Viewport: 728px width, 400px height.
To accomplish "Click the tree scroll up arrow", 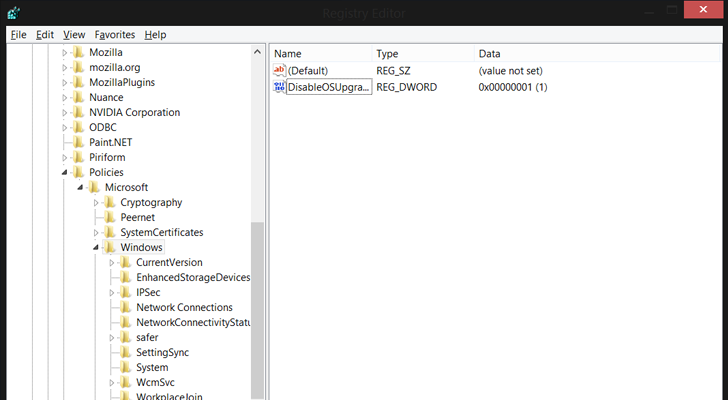I will click(257, 52).
